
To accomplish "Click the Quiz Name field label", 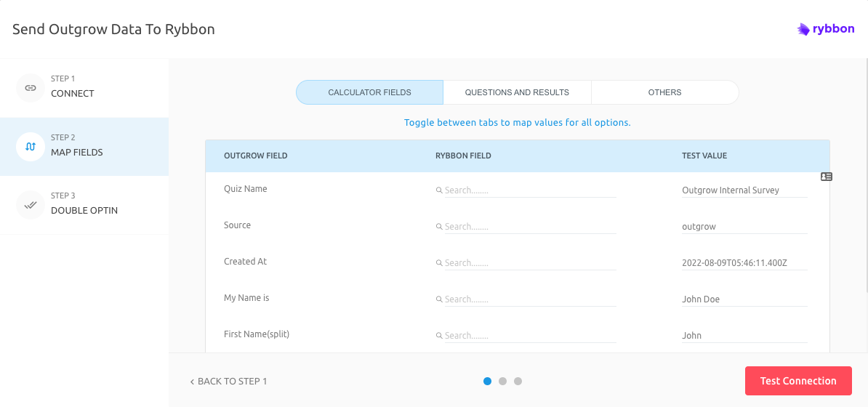I will click(245, 189).
